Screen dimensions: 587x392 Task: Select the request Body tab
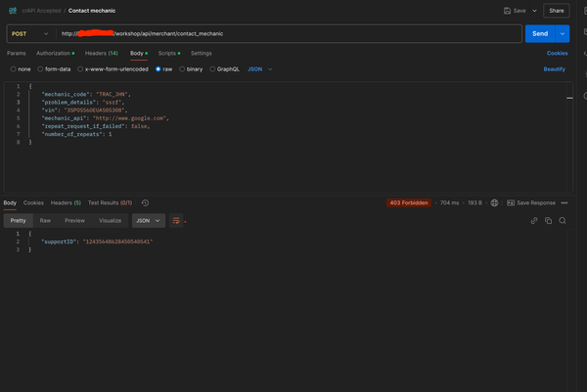139,53
